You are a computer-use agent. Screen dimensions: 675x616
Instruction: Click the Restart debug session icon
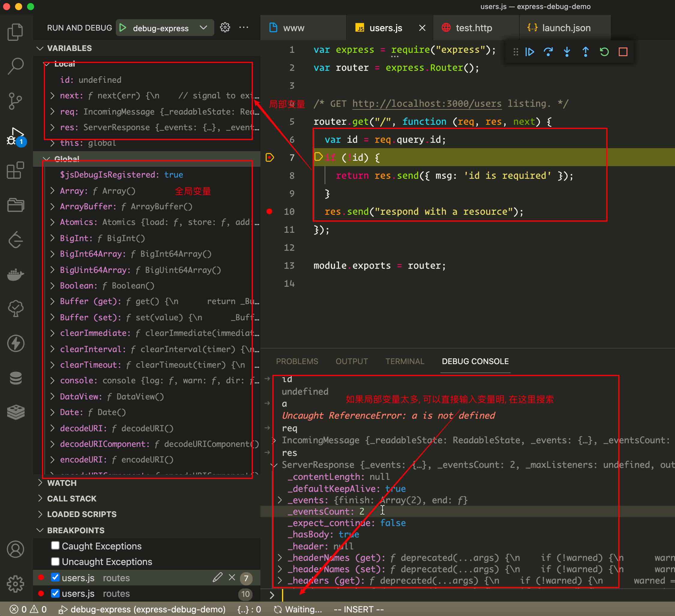[604, 52]
